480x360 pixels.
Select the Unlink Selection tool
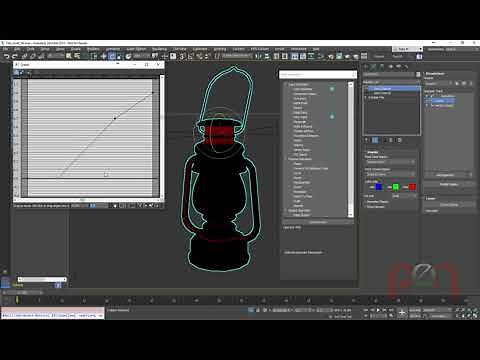pyautogui.click(x=32, y=56)
